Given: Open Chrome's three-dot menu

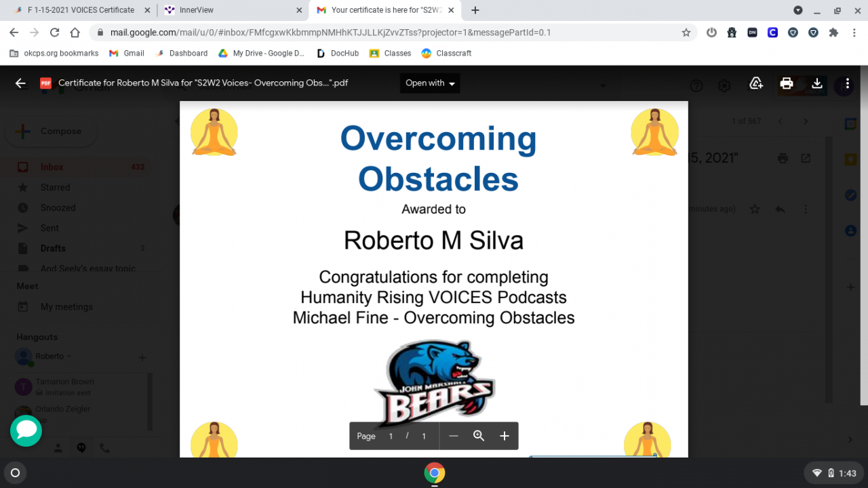Looking at the screenshot, I should [x=854, y=33].
